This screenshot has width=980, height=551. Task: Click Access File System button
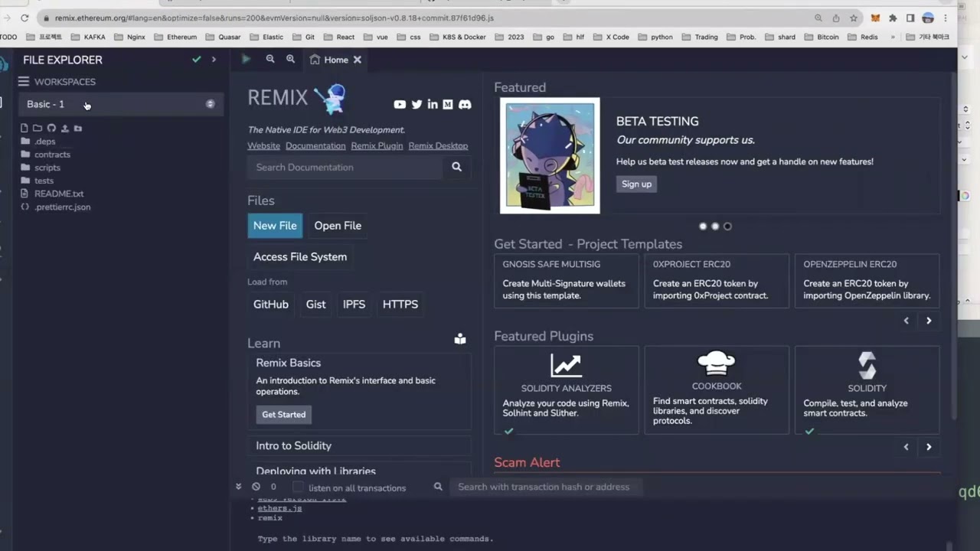(x=300, y=257)
